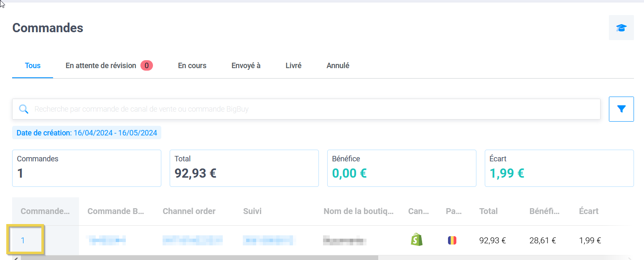Click the Date de création filter chip
The height and width of the screenshot is (260, 644).
87,133
